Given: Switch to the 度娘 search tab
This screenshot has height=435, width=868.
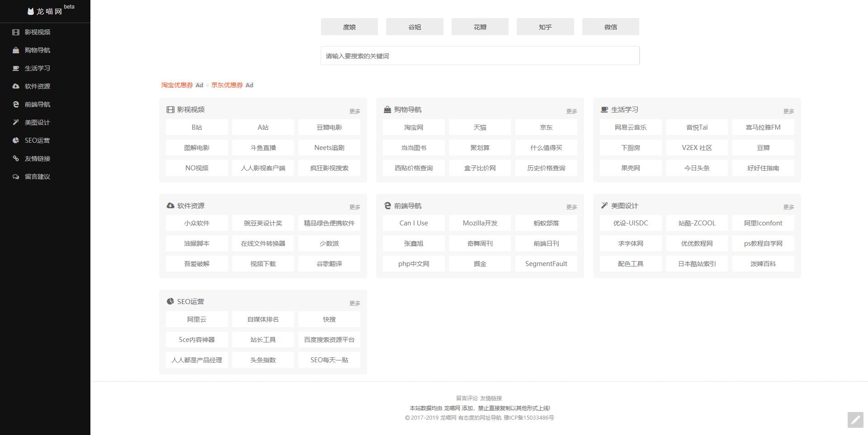Looking at the screenshot, I should tap(349, 27).
